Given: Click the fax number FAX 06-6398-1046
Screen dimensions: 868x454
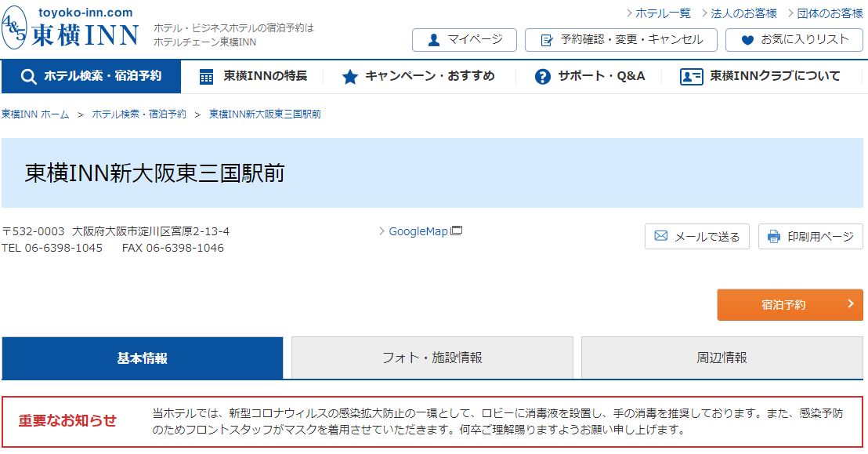Looking at the screenshot, I should point(172,248).
